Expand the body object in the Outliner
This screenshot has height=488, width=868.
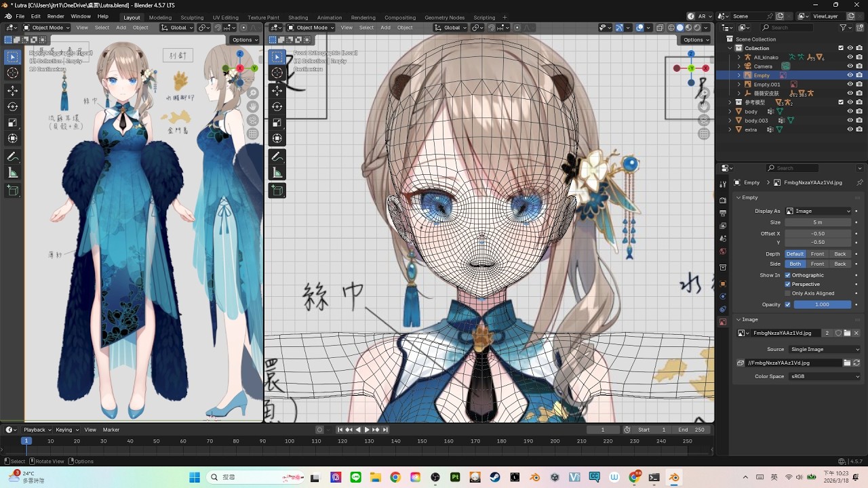click(x=730, y=111)
